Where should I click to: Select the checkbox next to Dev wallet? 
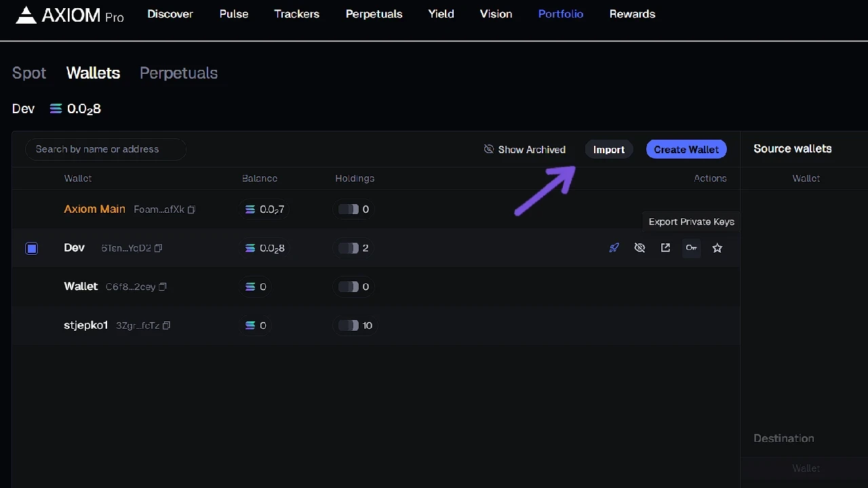(x=31, y=248)
